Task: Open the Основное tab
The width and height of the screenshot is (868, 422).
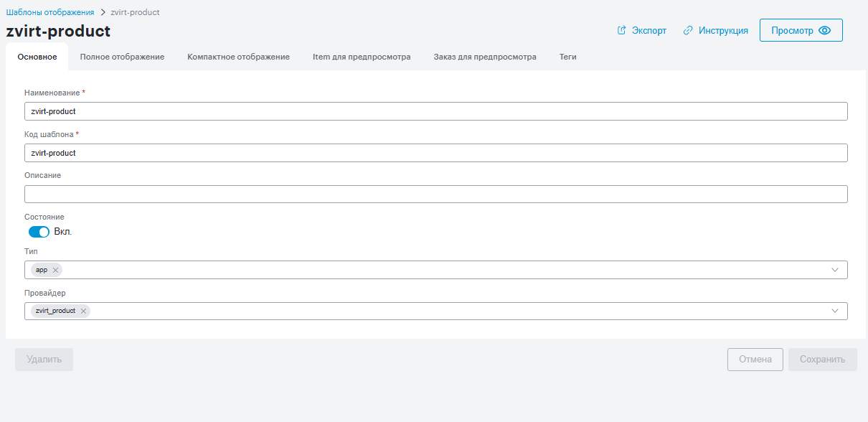Action: [x=37, y=57]
